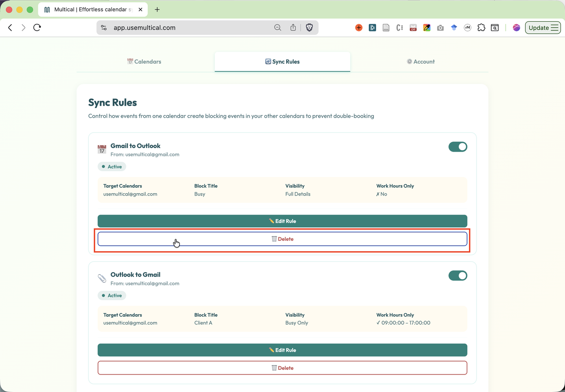Click Edit Rule for Outlook to Gmail

282,350
